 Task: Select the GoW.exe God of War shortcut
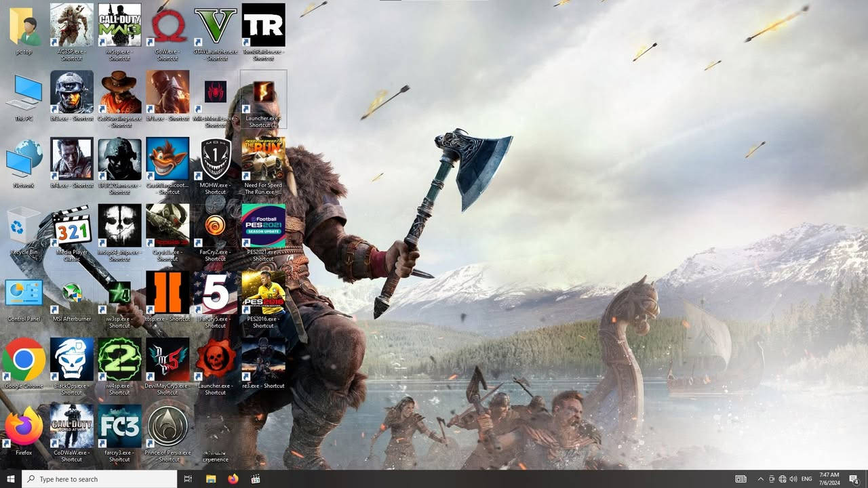(x=167, y=32)
